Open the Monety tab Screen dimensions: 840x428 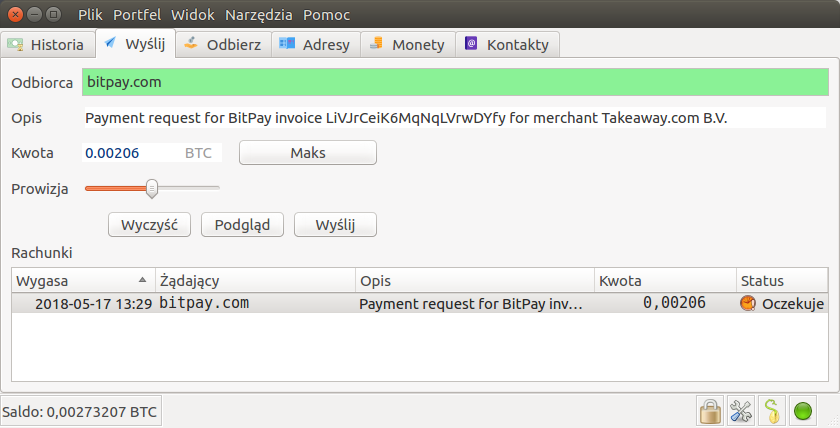tap(406, 45)
